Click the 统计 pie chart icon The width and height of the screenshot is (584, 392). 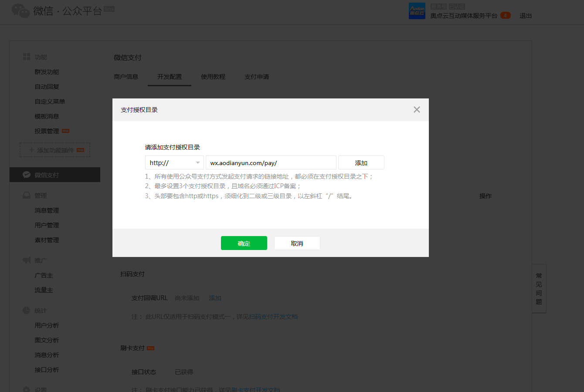click(27, 311)
